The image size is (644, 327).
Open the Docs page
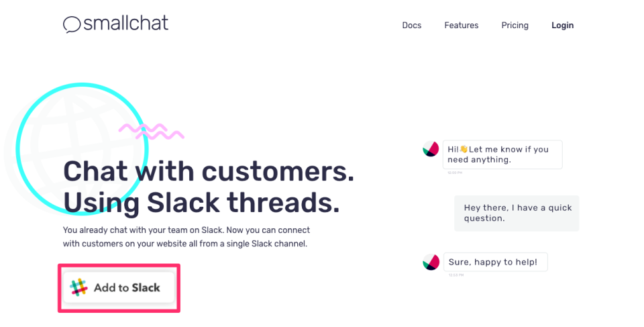411,26
